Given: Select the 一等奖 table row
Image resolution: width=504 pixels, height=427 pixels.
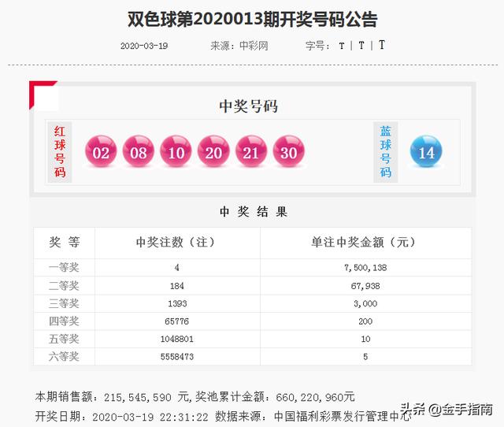Looking at the screenshot, I should (252, 268).
